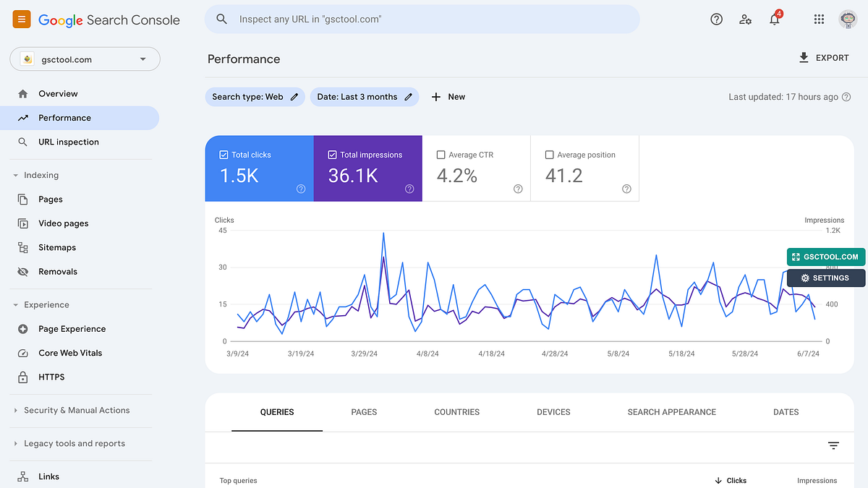This screenshot has height=488, width=868.
Task: Click the Inspect any URL search field
Action: pos(423,19)
